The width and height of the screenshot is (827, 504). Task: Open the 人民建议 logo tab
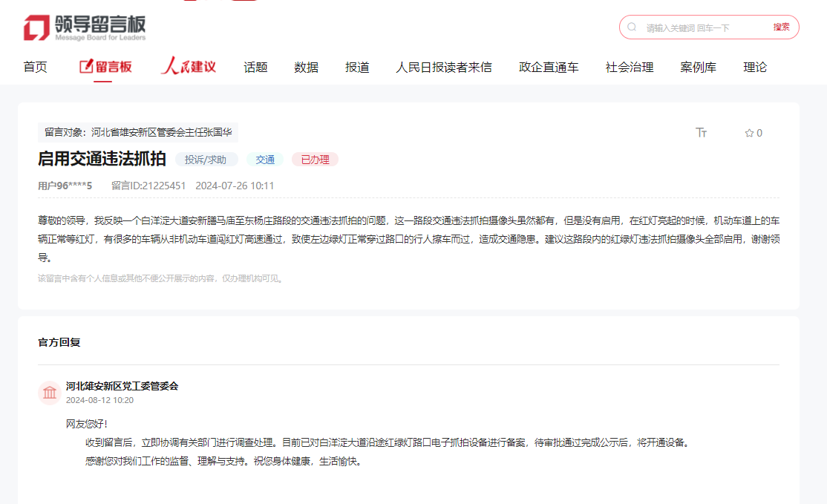[188, 67]
